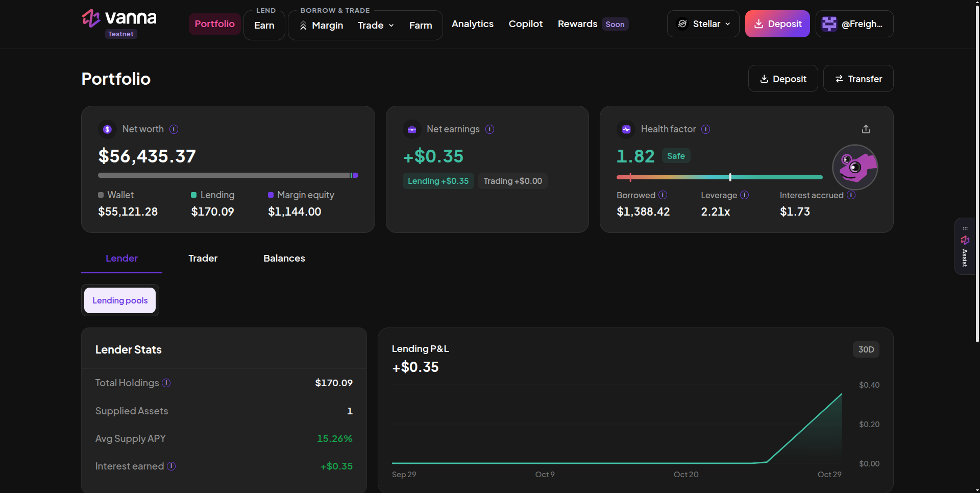Click the Net earnings briefcase icon

[x=412, y=129]
